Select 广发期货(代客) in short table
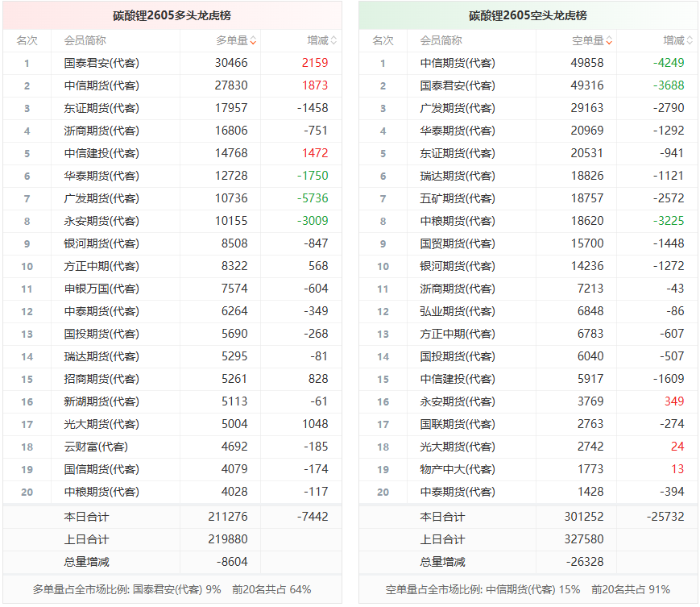This screenshot has width=700, height=607. (458, 108)
